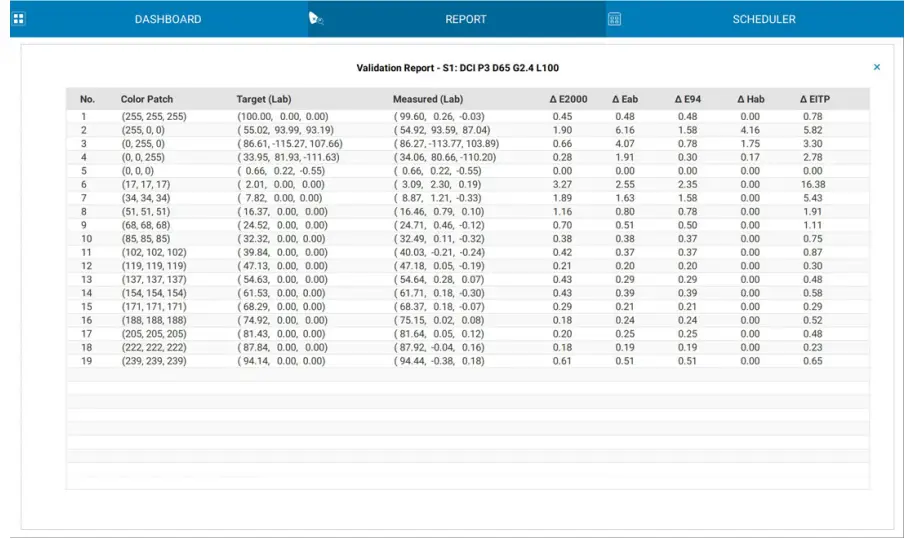Select the (0, 0, 0) color patch cell
910x539 pixels.
pos(138,171)
